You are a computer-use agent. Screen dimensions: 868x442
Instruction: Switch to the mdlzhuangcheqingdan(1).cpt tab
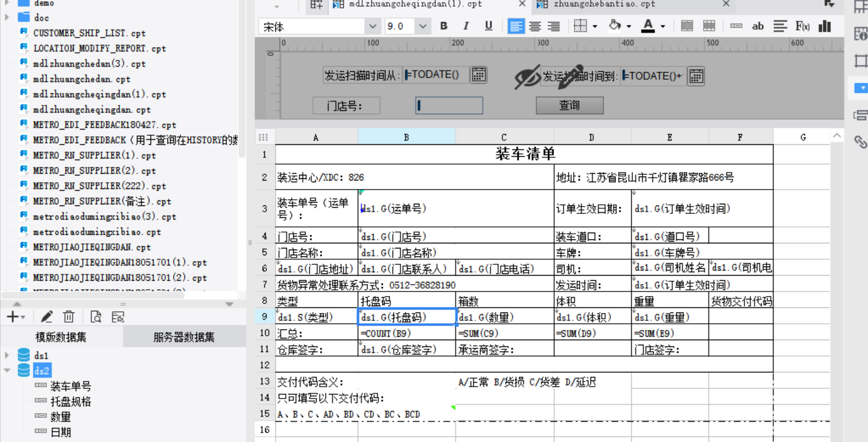point(415,4)
